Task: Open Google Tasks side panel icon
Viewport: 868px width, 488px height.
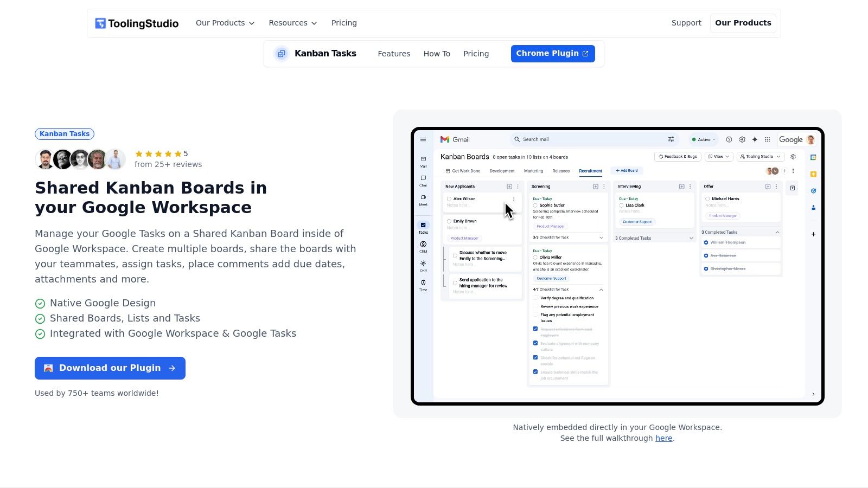Action: (x=813, y=191)
